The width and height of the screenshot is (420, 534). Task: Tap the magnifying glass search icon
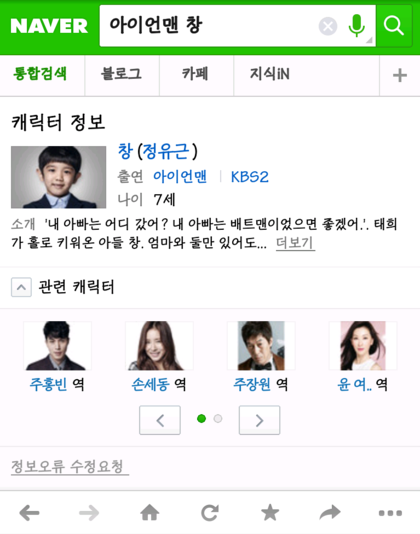[x=394, y=26]
